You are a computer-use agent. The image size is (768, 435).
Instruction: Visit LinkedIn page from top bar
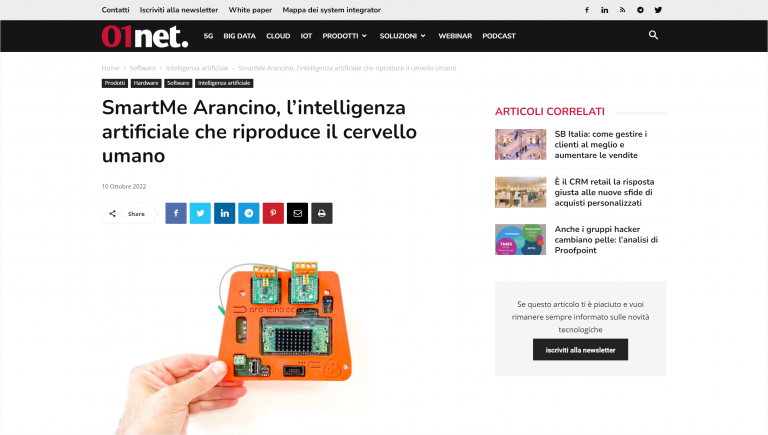604,10
